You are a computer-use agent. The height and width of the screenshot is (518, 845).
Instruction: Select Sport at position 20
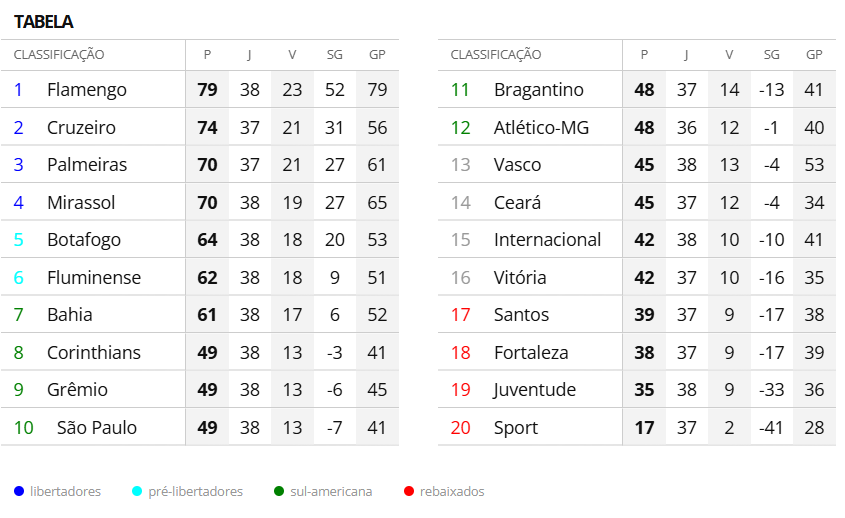[x=515, y=428]
